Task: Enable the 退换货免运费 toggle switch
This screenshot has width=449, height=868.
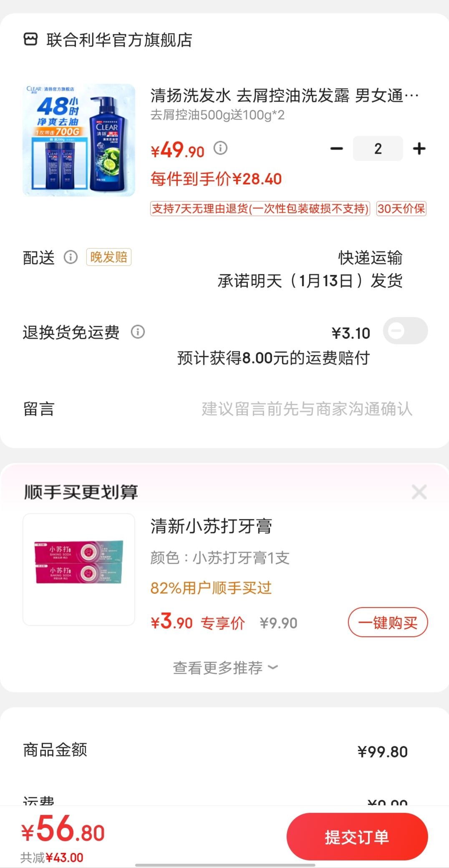Action: pyautogui.click(x=405, y=331)
